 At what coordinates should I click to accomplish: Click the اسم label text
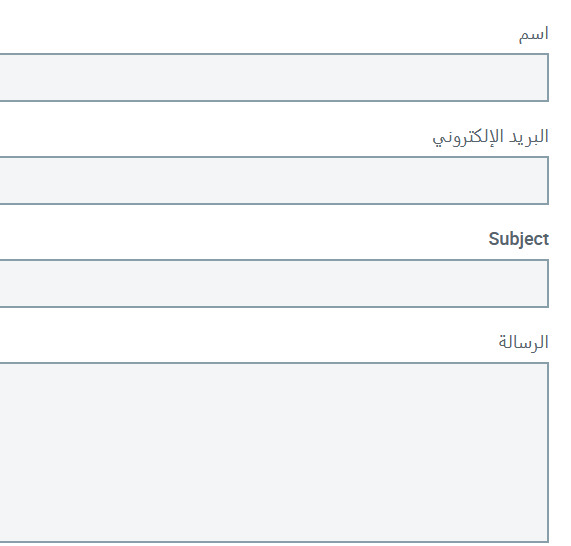coord(533,35)
